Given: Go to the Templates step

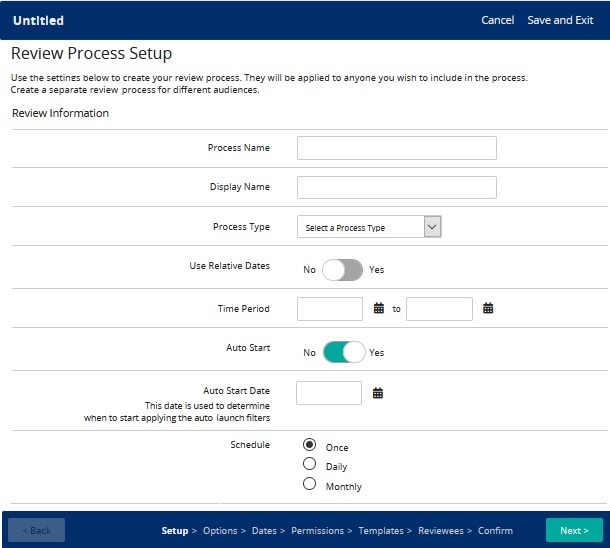Looking at the screenshot, I should click(381, 531).
